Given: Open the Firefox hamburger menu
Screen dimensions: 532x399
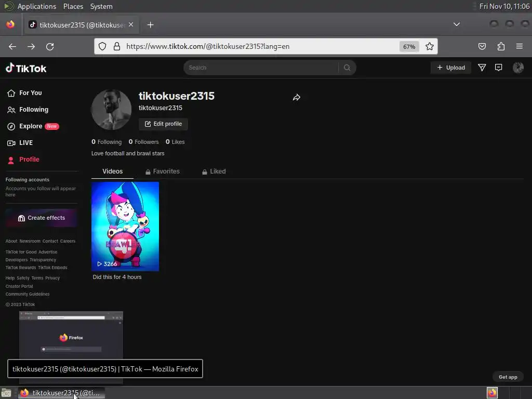Looking at the screenshot, I should coord(520,46).
